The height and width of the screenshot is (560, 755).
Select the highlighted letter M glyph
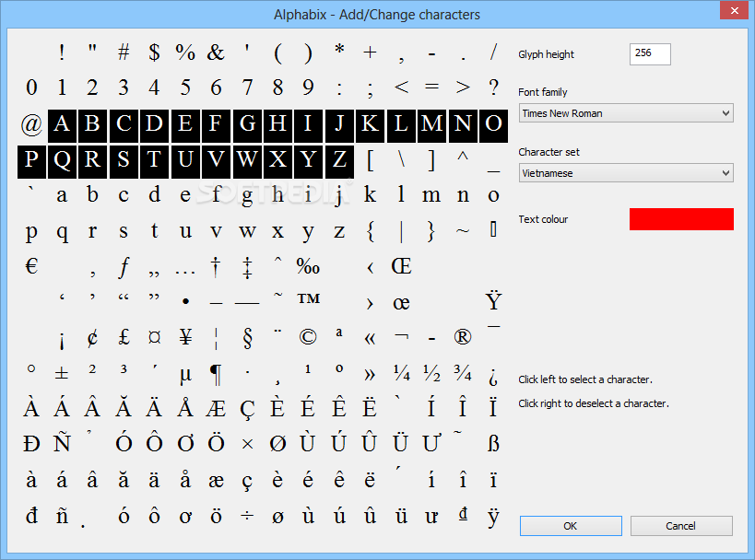click(x=431, y=125)
